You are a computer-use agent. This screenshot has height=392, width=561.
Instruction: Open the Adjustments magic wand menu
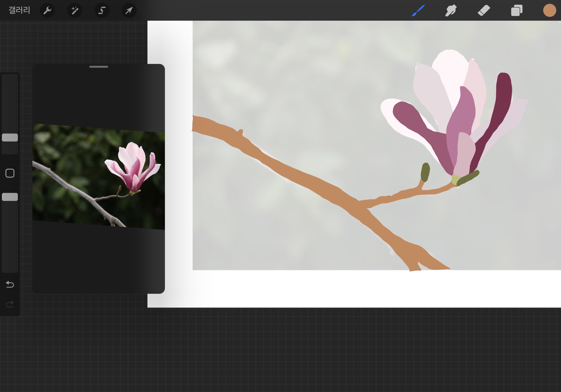(x=74, y=11)
